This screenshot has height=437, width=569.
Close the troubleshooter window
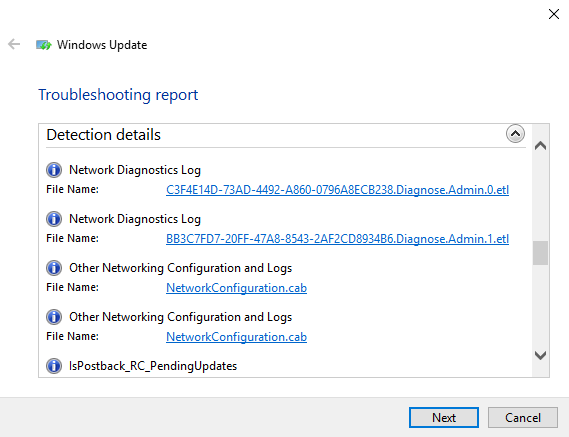coord(554,14)
